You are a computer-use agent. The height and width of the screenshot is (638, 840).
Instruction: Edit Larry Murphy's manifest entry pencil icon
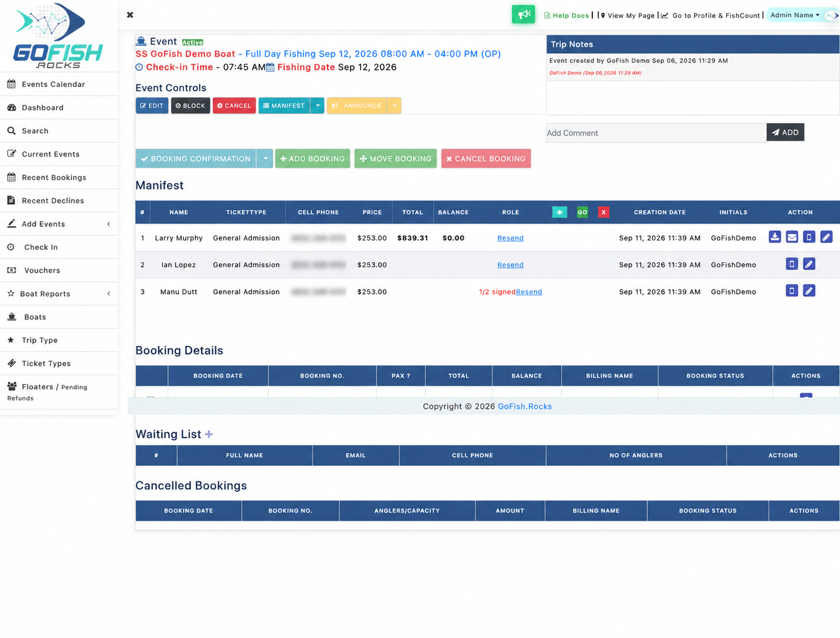(826, 237)
